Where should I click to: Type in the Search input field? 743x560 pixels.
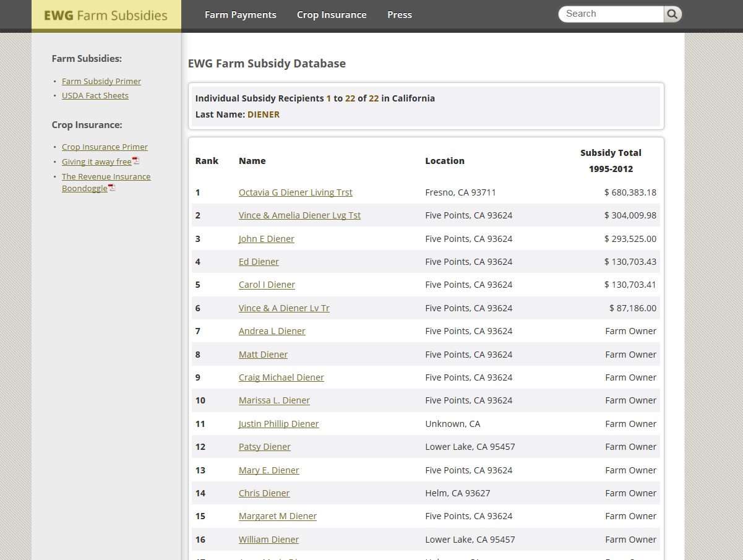click(x=611, y=14)
